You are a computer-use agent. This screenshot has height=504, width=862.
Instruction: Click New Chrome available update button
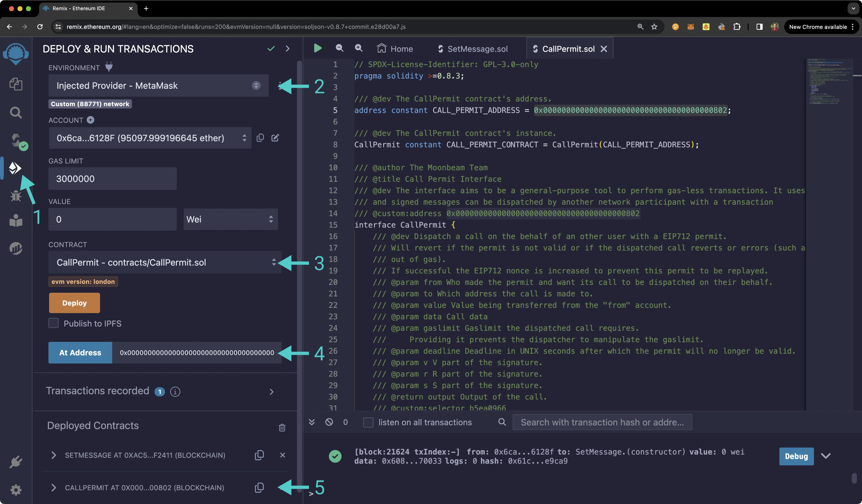pos(821,27)
